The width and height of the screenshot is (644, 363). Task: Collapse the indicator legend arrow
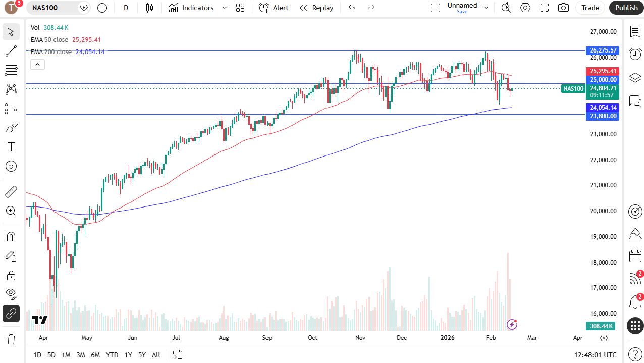coord(38,64)
